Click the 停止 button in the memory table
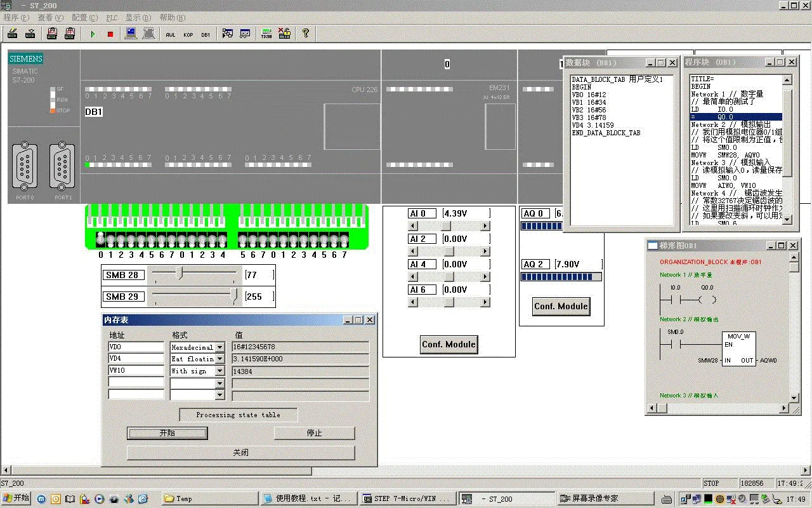 tap(314, 433)
